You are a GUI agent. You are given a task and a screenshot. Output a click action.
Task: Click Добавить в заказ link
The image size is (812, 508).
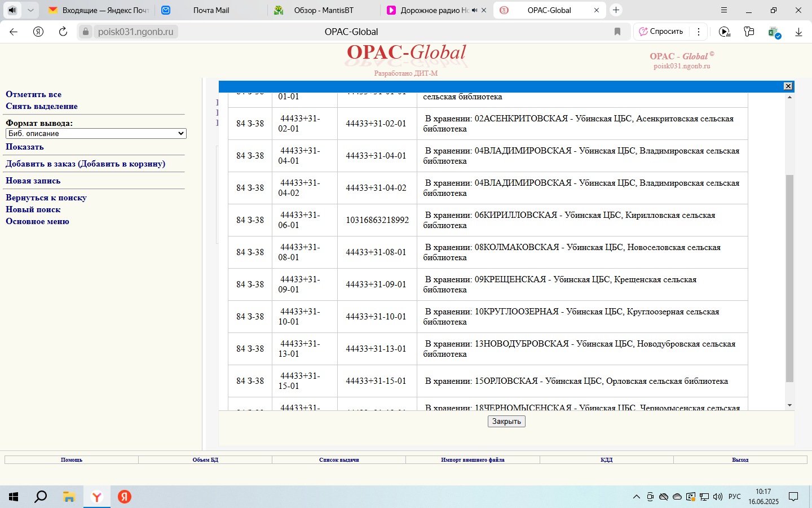[85, 164]
